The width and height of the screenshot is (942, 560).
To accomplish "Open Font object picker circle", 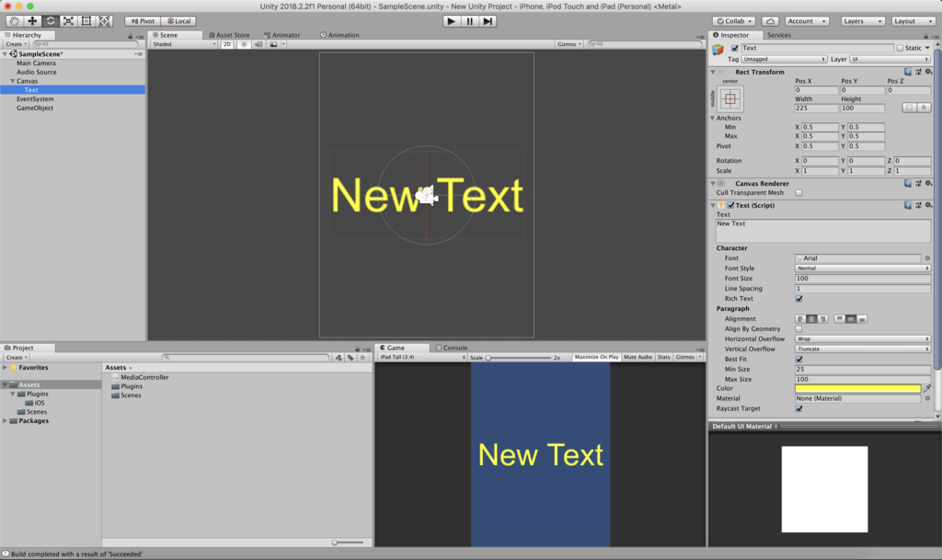I will click(x=927, y=258).
